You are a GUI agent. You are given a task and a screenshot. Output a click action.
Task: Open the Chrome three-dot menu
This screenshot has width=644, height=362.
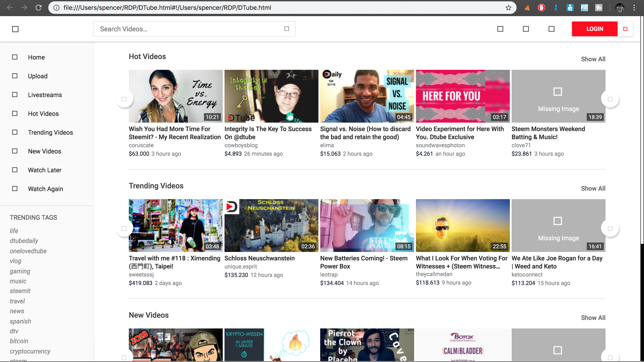(634, 8)
